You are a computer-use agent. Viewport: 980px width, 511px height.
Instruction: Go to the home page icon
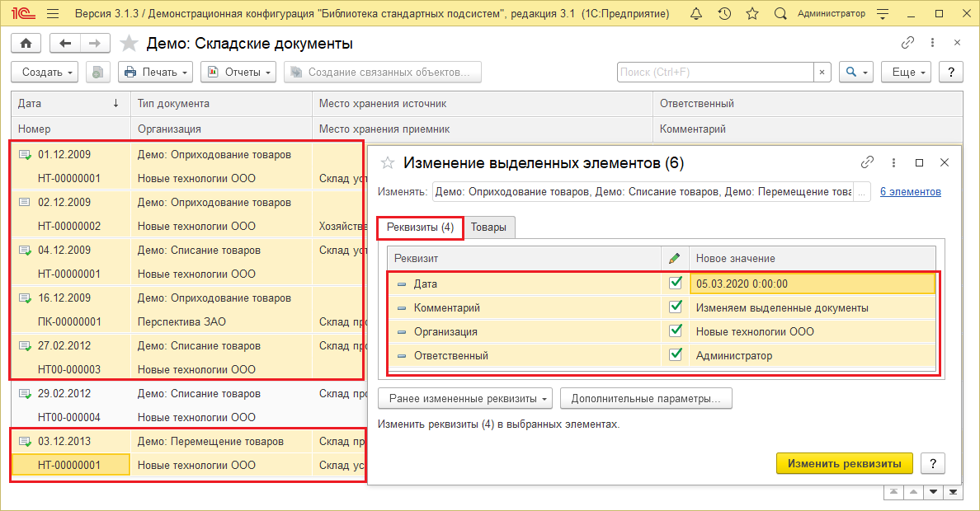pyautogui.click(x=26, y=43)
